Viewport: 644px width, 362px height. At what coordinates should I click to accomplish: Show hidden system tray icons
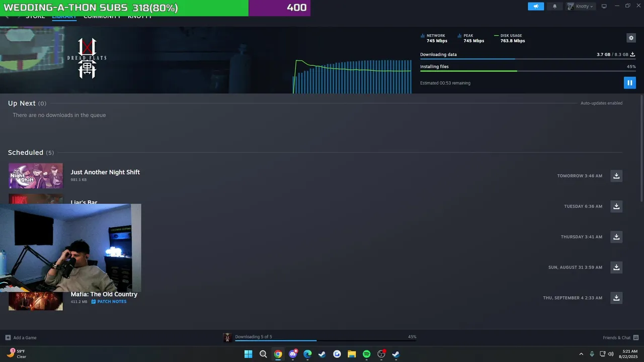[x=581, y=354]
